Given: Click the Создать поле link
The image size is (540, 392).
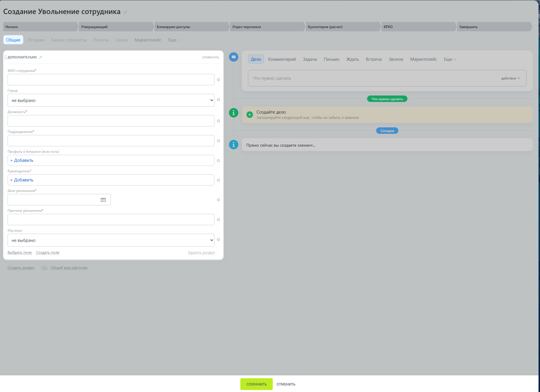Looking at the screenshot, I should pos(48,253).
